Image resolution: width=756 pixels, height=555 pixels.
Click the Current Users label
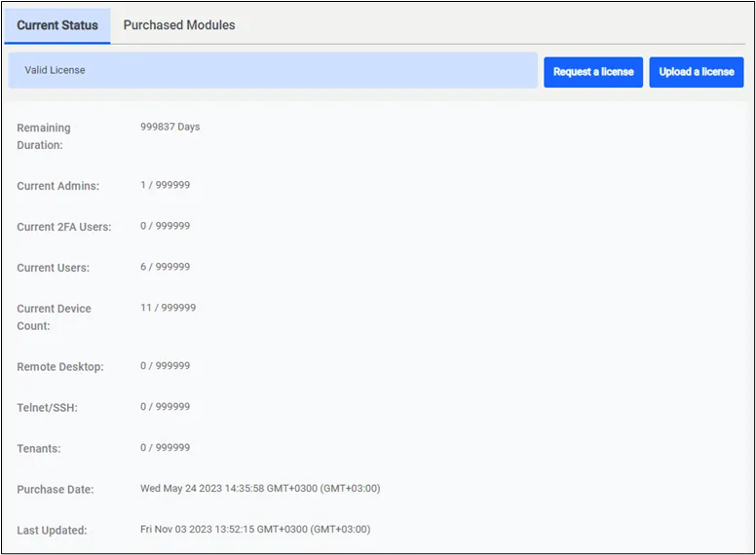[x=53, y=268]
